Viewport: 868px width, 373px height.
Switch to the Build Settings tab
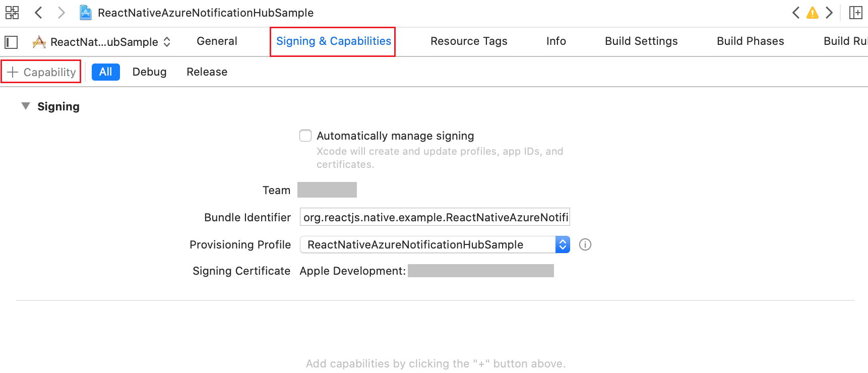pos(641,41)
